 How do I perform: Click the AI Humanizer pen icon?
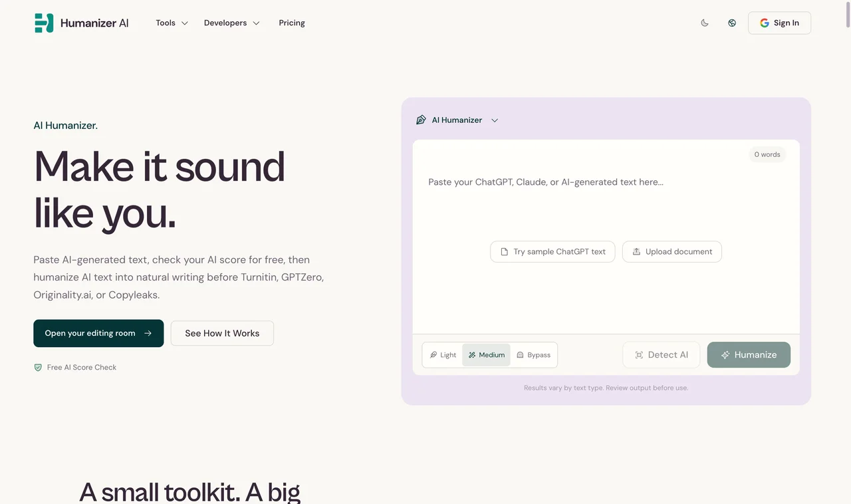click(x=421, y=120)
